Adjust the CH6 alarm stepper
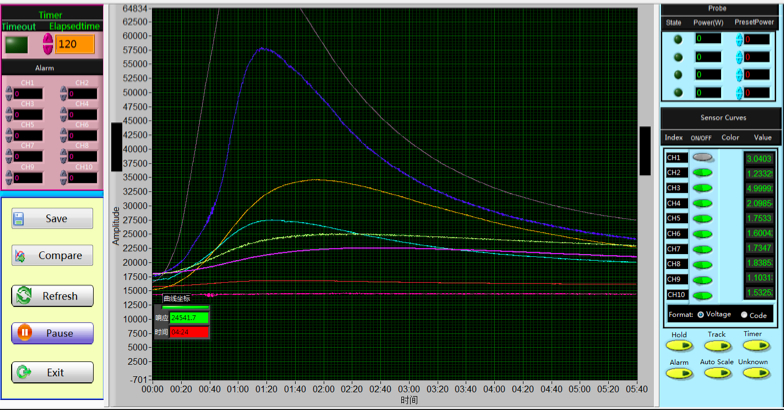Image resolution: width=784 pixels, height=410 pixels. [x=64, y=136]
